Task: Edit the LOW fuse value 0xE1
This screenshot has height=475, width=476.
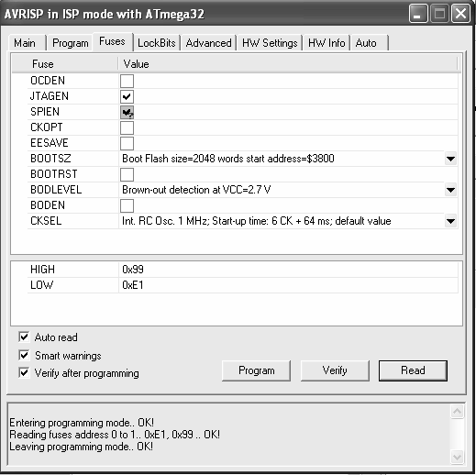Action: [288, 285]
